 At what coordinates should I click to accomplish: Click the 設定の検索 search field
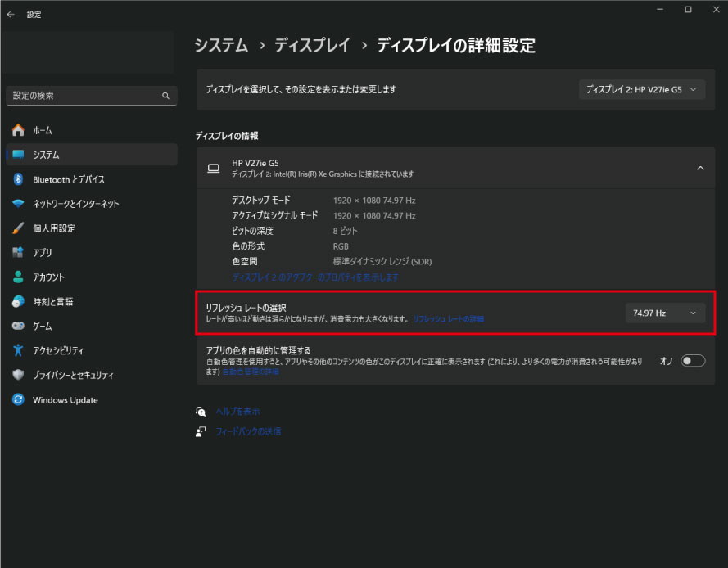(x=84, y=96)
